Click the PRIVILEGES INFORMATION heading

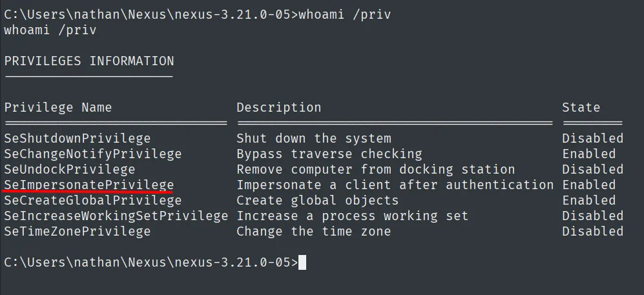click(x=89, y=61)
